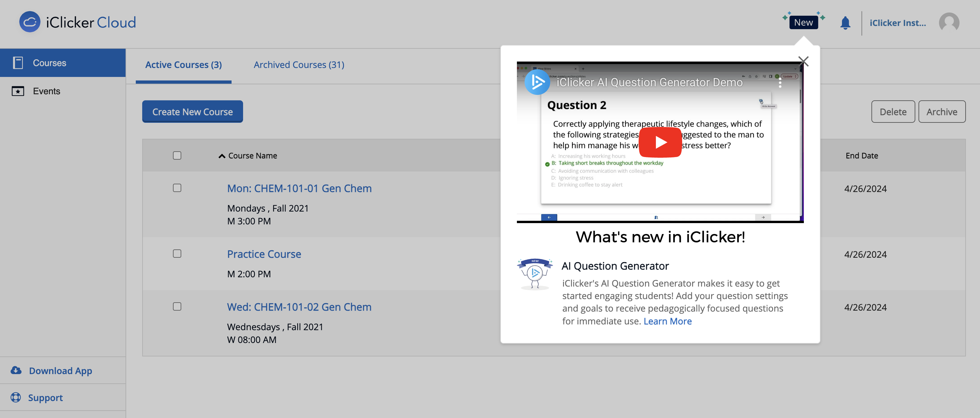Screen dimensions: 980x418
Task: Toggle the select-all courses checkbox
Action: click(x=177, y=155)
